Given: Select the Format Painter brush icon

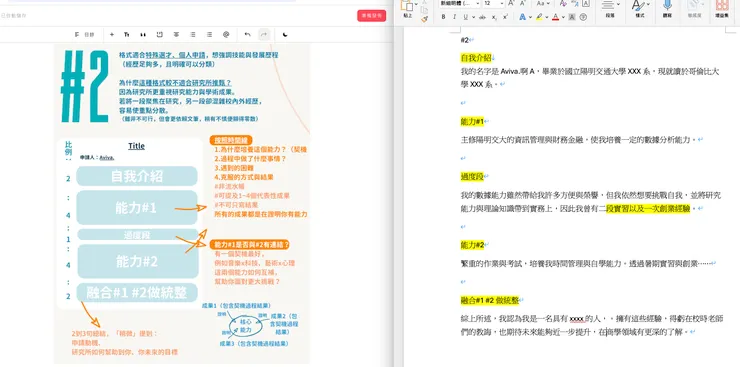Looking at the screenshot, I should (x=424, y=19).
